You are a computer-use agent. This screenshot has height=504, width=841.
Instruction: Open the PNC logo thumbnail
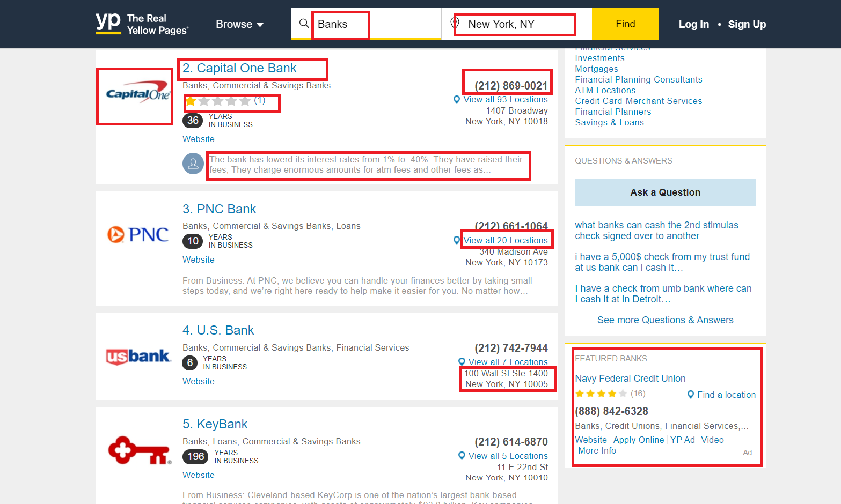(138, 234)
